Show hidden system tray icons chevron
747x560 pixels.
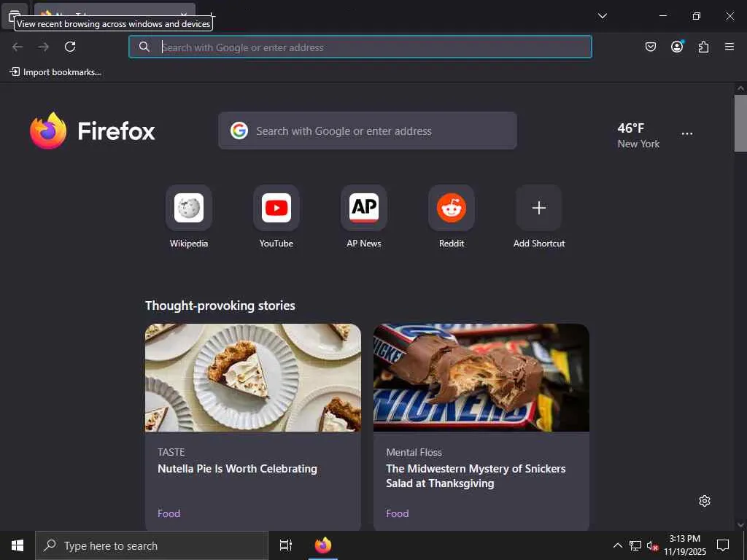point(617,545)
